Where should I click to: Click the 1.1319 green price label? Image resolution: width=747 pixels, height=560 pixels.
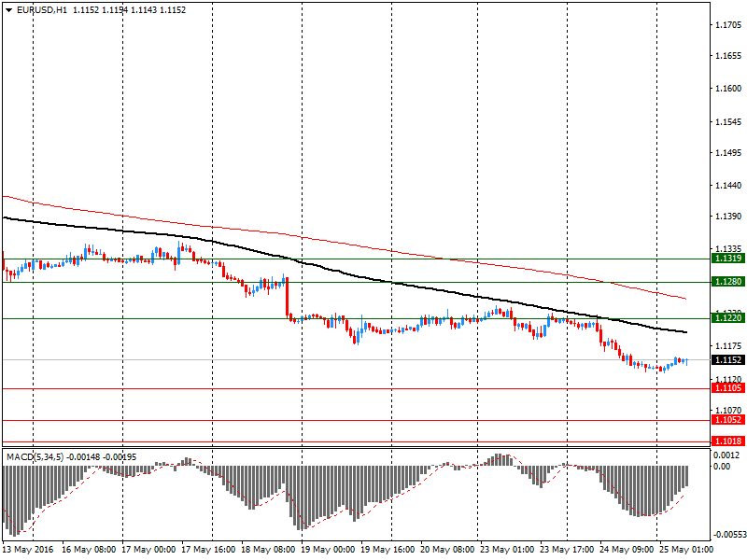[x=728, y=259]
